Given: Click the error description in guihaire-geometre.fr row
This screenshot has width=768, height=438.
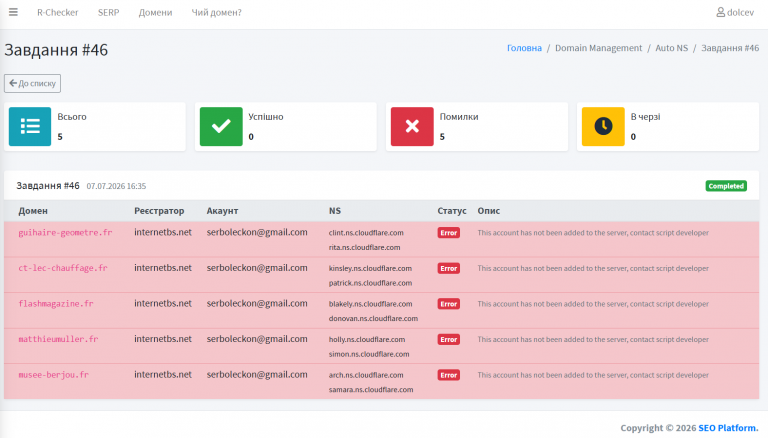Looking at the screenshot, I should tap(593, 233).
